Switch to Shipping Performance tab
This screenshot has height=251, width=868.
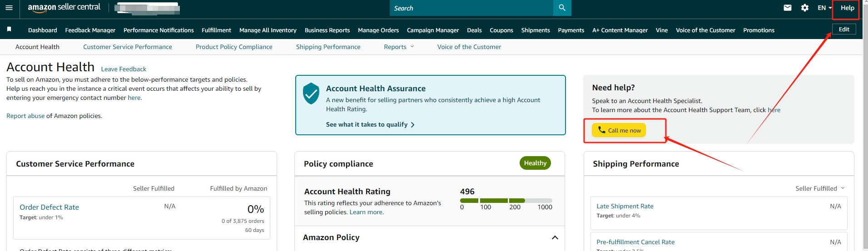[x=328, y=47]
